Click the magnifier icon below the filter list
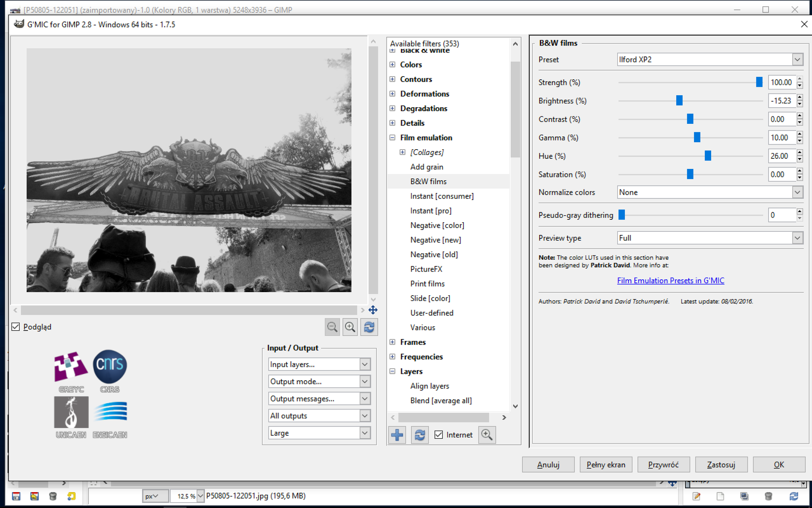Screen dimensions: 812x508 click(x=487, y=435)
